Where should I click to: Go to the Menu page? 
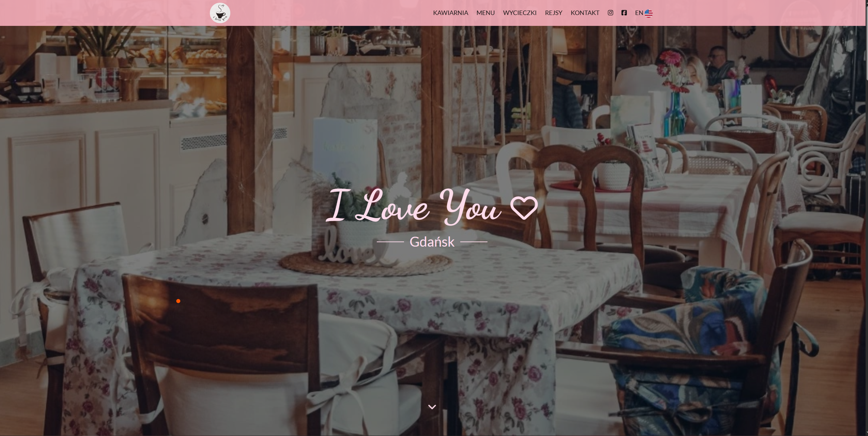point(485,13)
